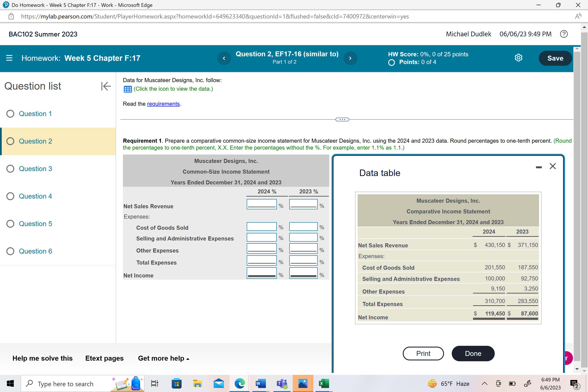The height and width of the screenshot is (392, 588).
Task: Open the requirements link
Action: (163, 104)
